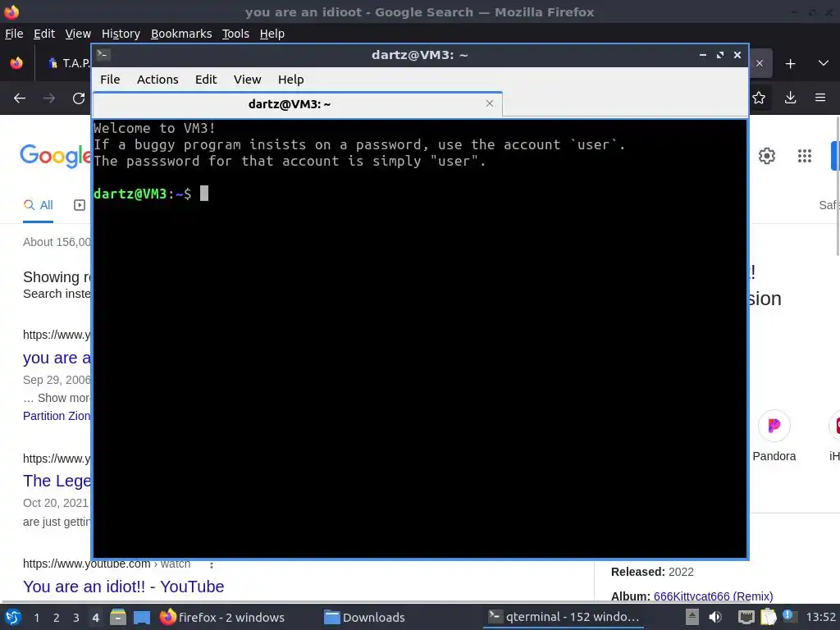Viewport: 840px width, 630px height.
Task: Open the File menu in Firefox
Action: [14, 34]
